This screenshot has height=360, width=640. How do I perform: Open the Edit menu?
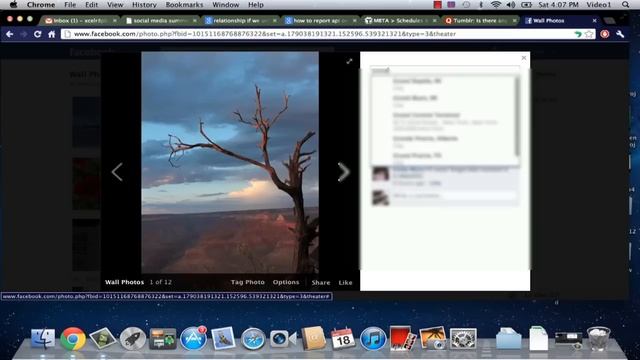tap(91, 5)
